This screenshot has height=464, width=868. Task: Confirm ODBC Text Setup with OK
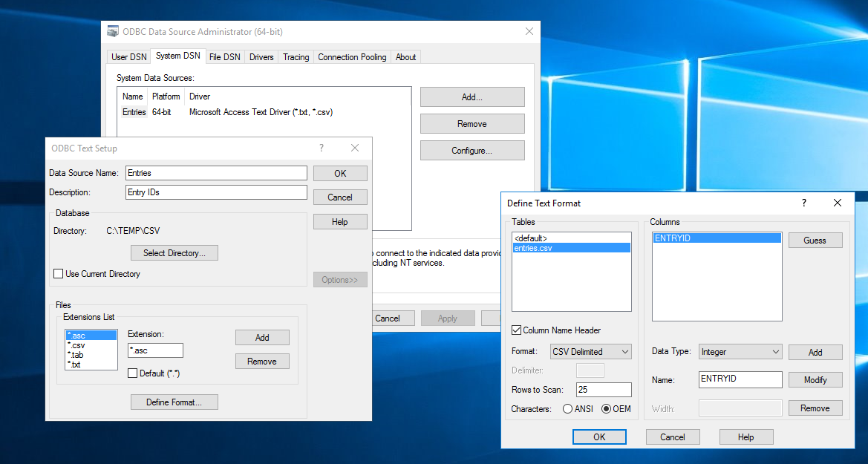[340, 173]
